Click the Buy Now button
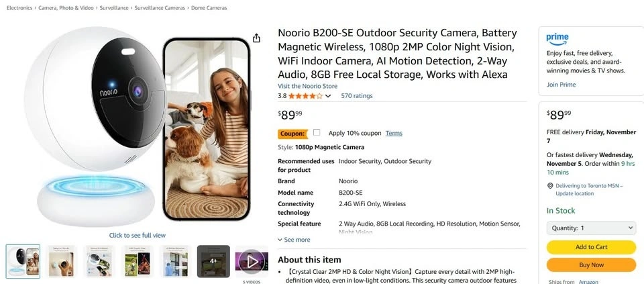 coord(591,265)
